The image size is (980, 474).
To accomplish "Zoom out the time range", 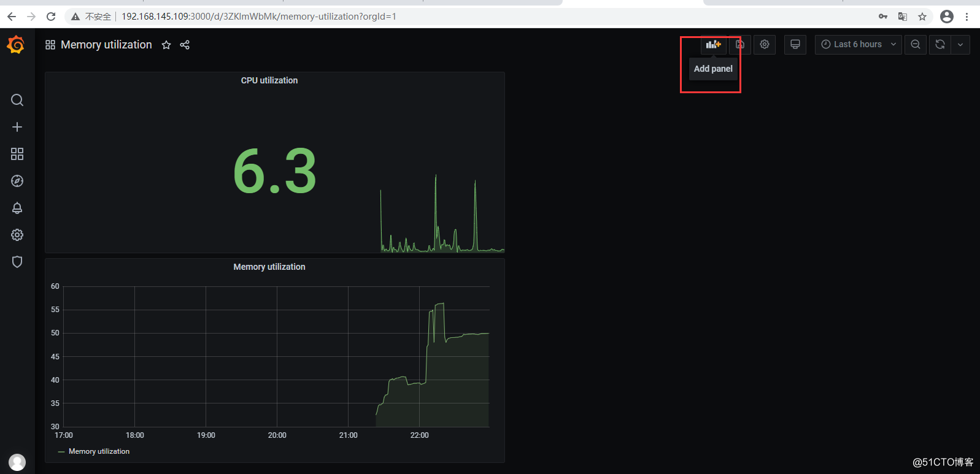I will [916, 44].
